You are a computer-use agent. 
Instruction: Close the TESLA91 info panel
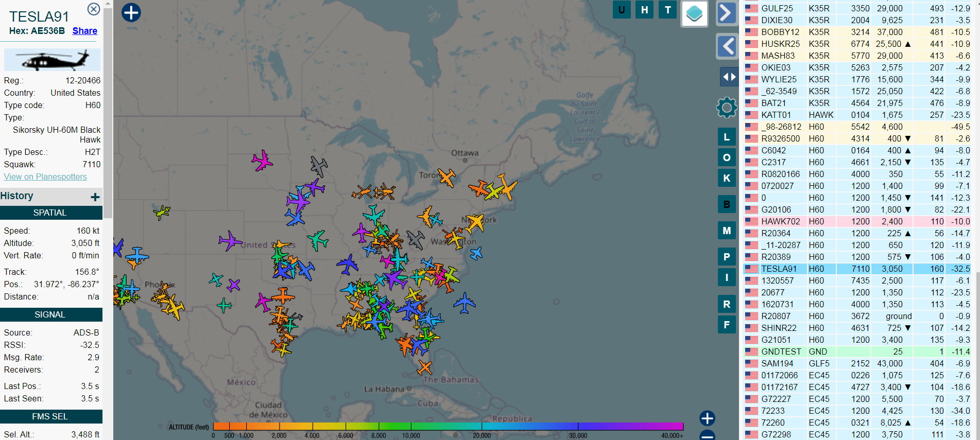(94, 9)
